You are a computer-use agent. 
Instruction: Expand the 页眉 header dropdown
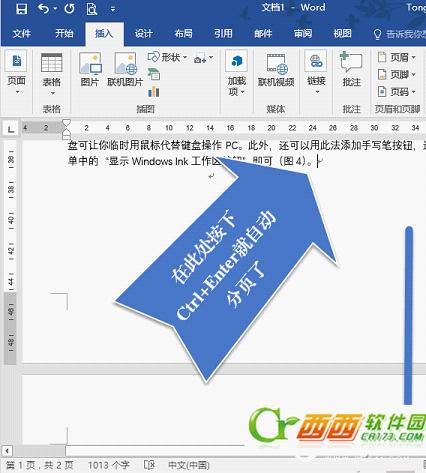(x=397, y=57)
